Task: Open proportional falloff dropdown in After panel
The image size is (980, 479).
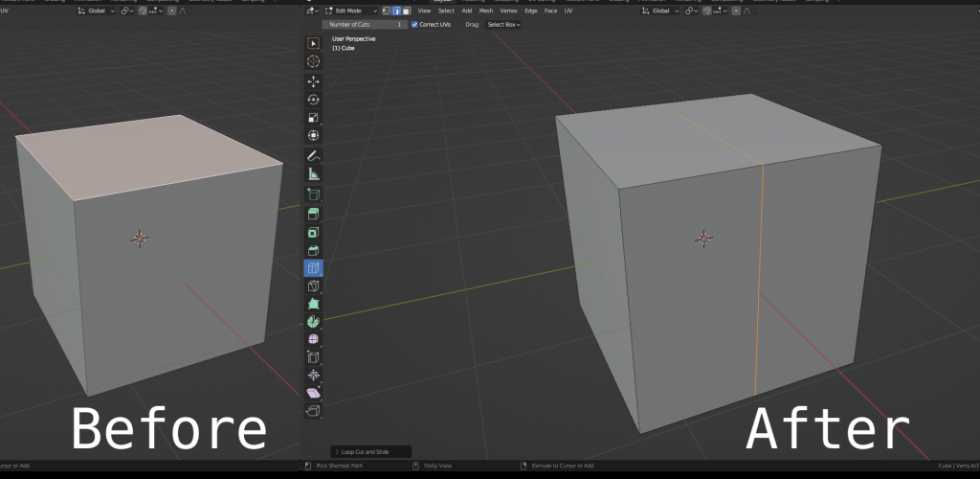Action: (748, 11)
